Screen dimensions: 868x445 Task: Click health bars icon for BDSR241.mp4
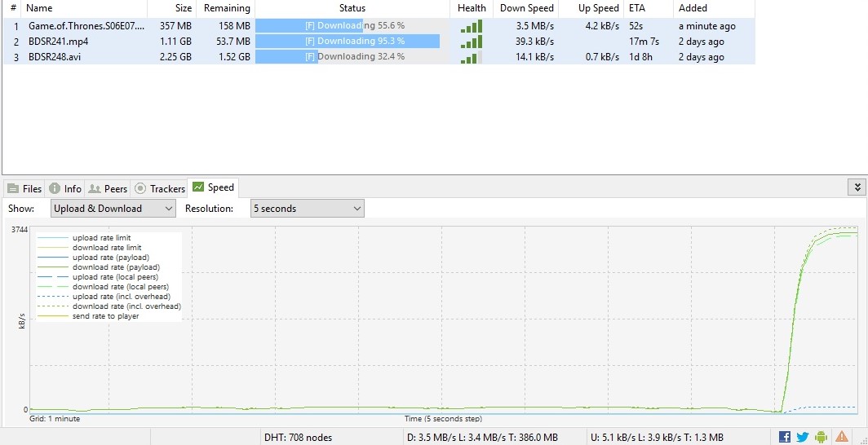coord(471,42)
